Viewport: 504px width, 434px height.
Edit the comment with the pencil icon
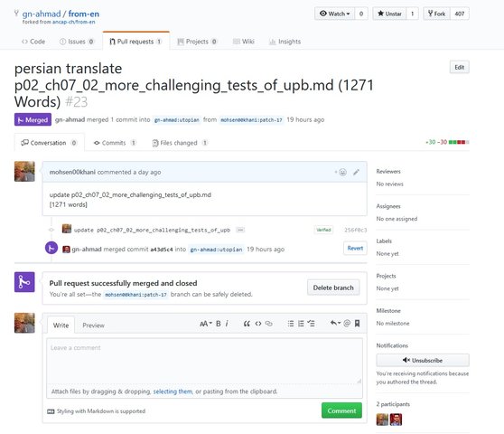(x=356, y=172)
